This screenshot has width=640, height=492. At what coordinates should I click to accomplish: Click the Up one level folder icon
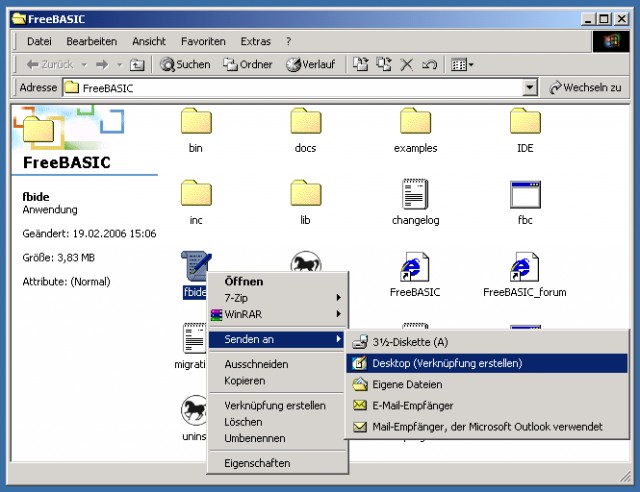click(137, 64)
